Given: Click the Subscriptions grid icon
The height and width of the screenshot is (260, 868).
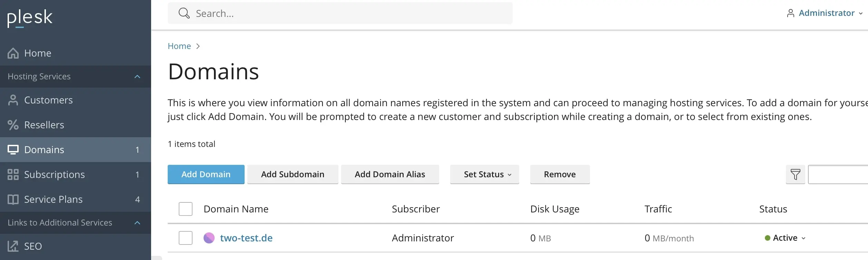Looking at the screenshot, I should point(13,174).
